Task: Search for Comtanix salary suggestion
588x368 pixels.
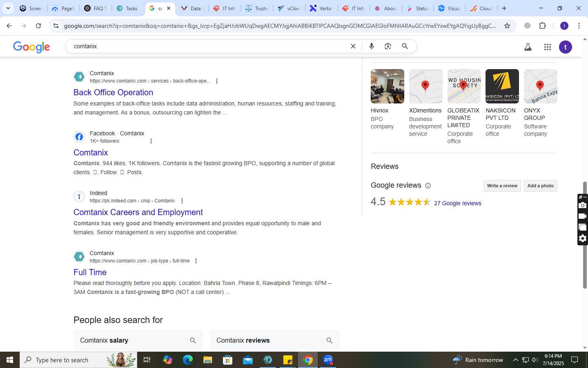Action: pyautogui.click(x=138, y=341)
